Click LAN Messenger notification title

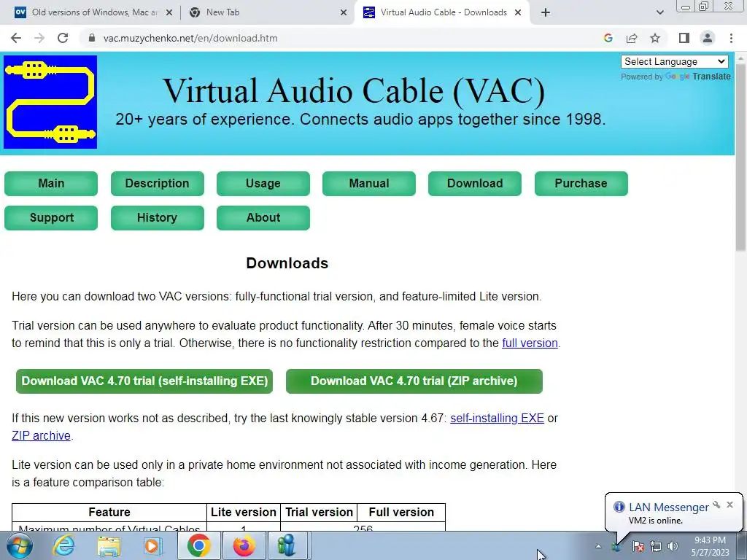[668, 507]
